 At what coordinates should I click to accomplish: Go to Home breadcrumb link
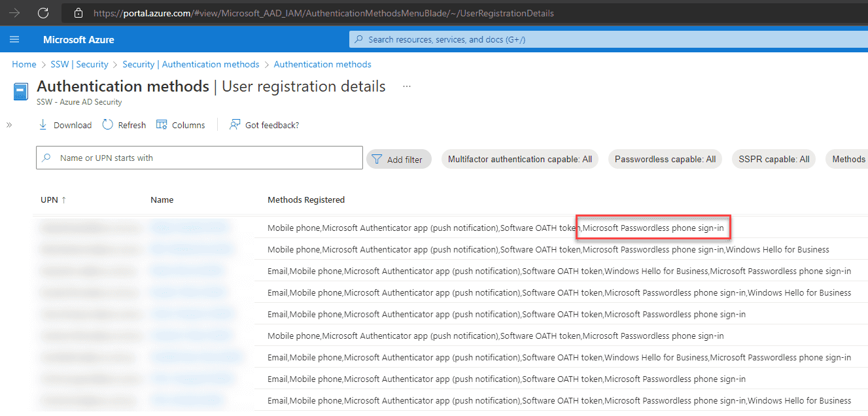coord(24,64)
